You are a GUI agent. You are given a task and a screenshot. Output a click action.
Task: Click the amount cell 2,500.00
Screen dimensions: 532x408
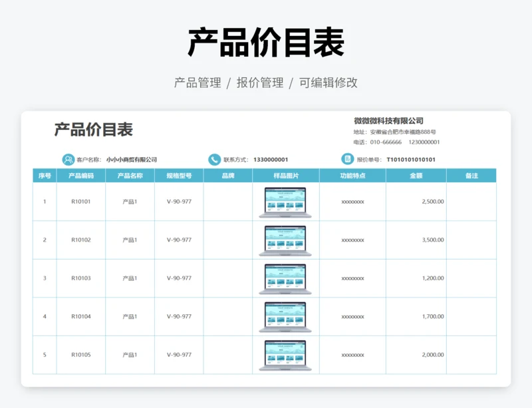click(x=432, y=202)
